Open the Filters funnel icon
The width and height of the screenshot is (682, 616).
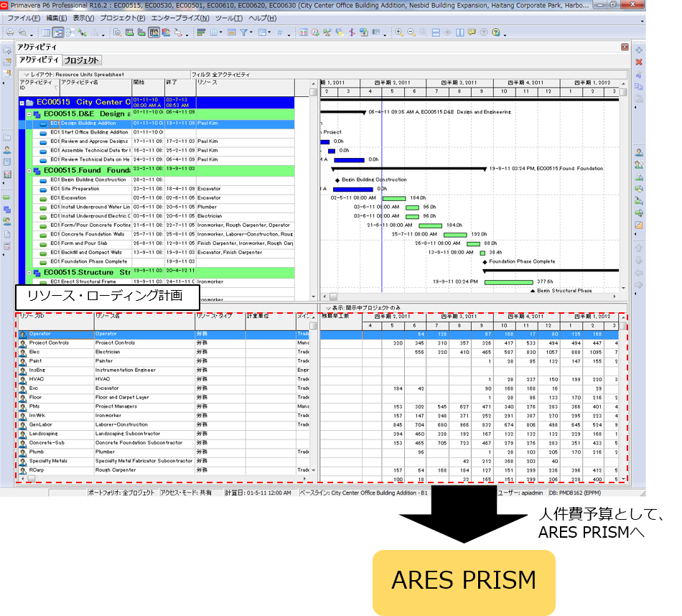[243, 32]
